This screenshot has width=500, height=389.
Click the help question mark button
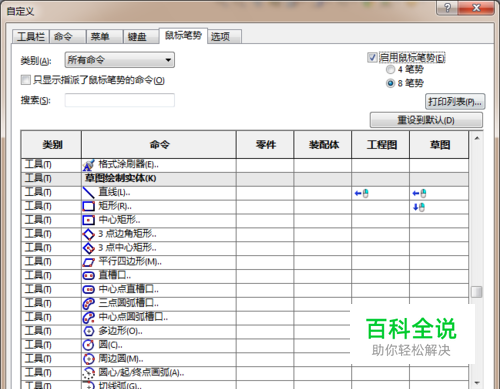tap(447, 7)
